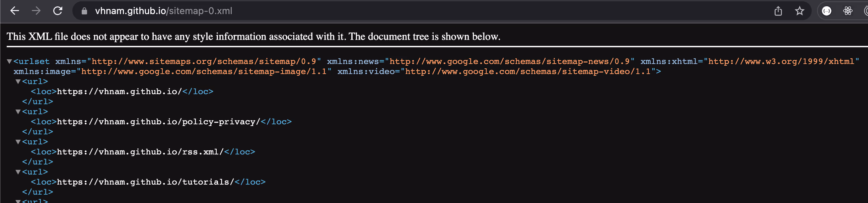Click the 'This XML file does not appear' notice
Viewport: 868px width, 203px height.
(x=254, y=37)
